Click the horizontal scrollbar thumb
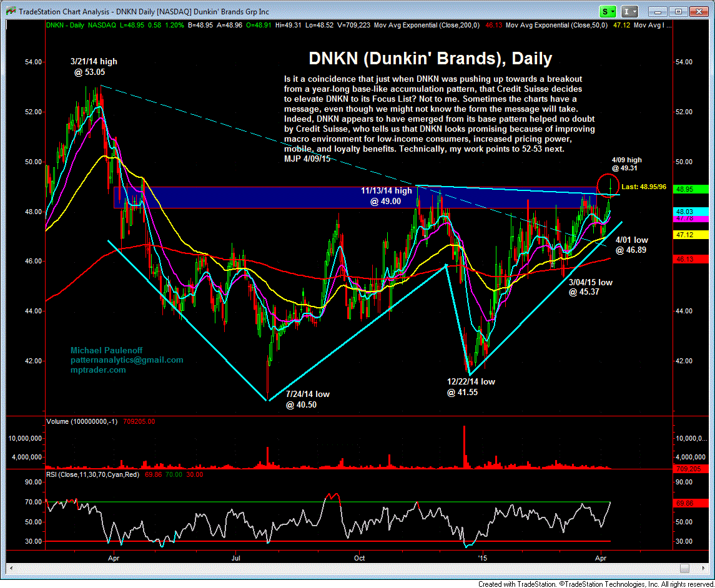The image size is (715, 588). tap(684, 568)
